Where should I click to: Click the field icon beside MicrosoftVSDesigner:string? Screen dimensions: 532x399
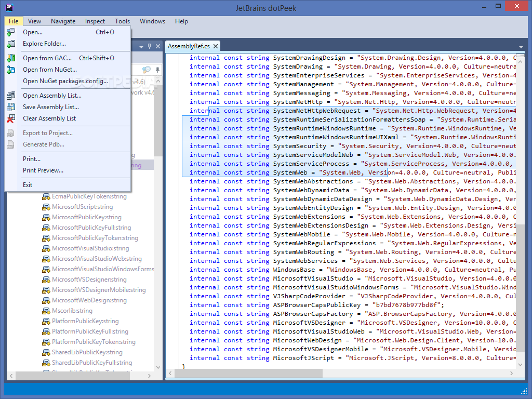(46, 280)
